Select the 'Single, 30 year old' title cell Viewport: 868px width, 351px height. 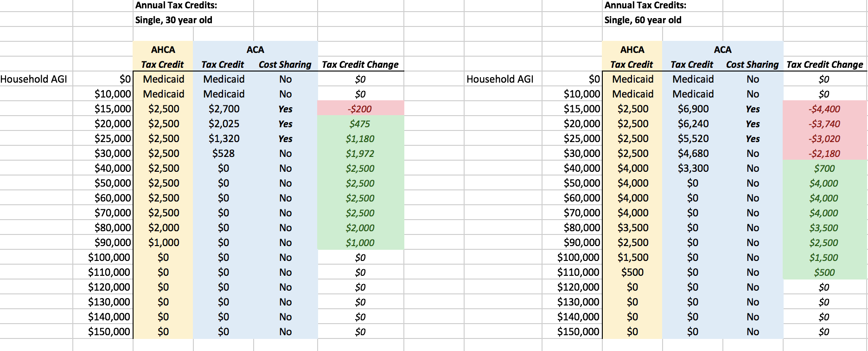point(174,20)
